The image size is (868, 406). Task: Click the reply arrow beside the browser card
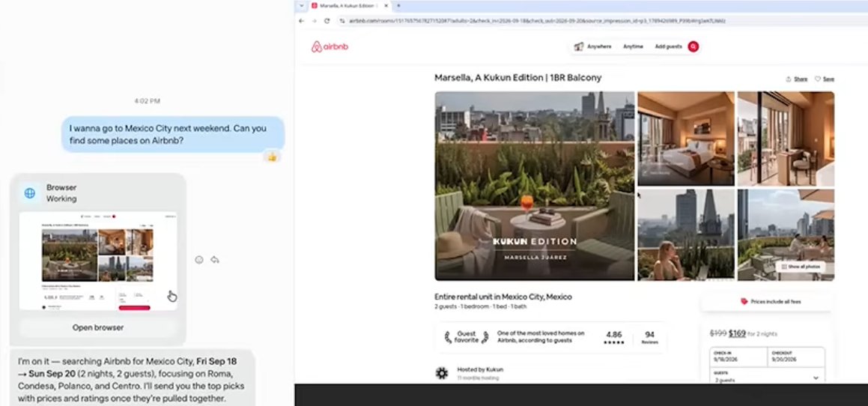tap(215, 260)
